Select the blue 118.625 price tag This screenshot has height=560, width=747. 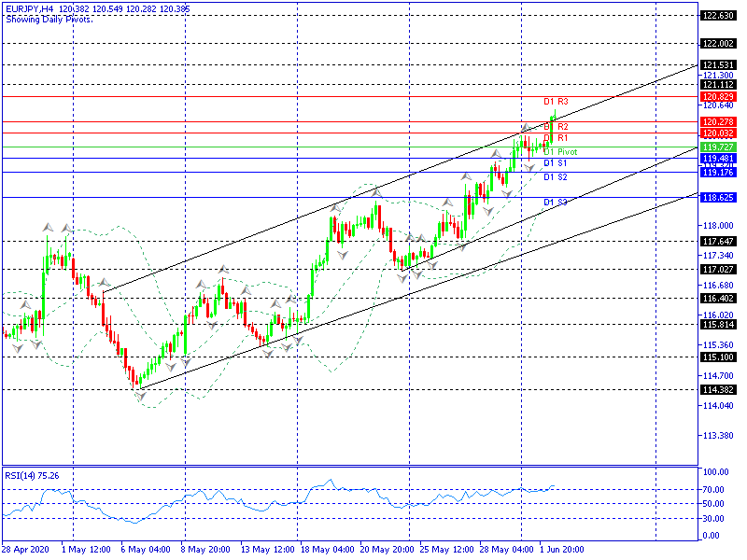[717, 198]
